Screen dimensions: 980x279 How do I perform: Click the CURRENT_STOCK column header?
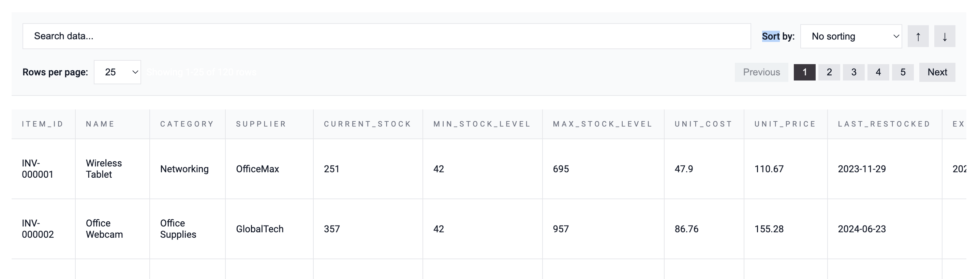[368, 124]
